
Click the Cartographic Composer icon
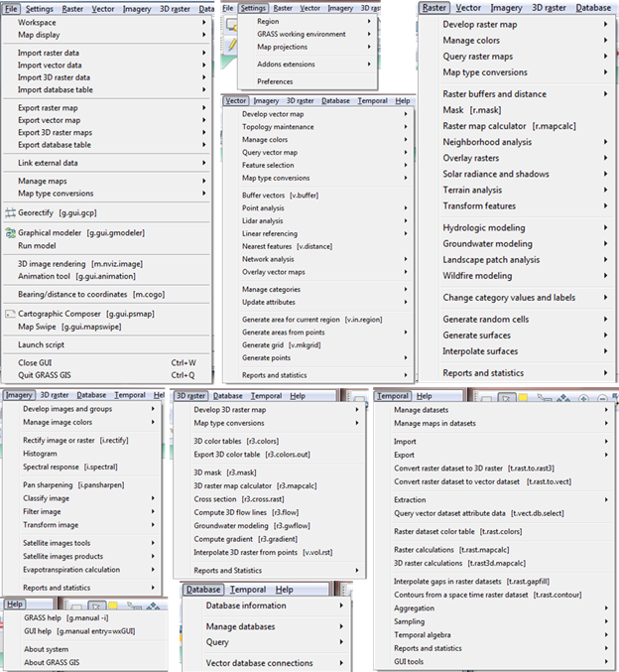pyautogui.click(x=9, y=313)
